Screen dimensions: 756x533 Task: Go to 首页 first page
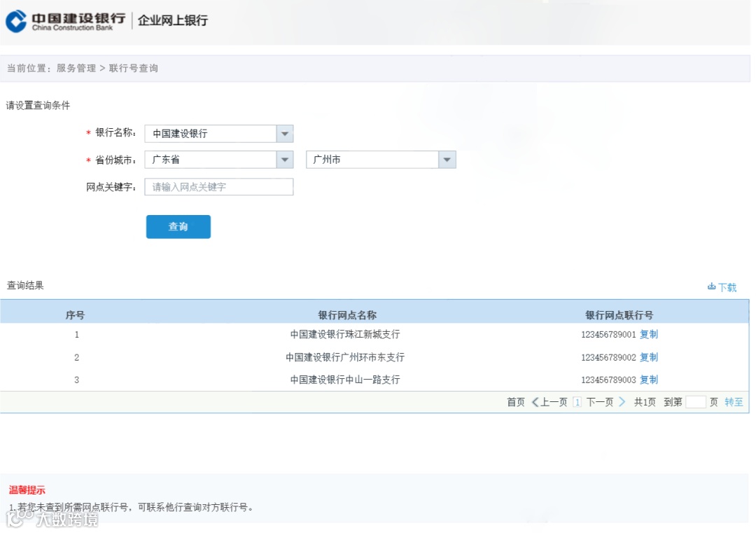tap(515, 402)
